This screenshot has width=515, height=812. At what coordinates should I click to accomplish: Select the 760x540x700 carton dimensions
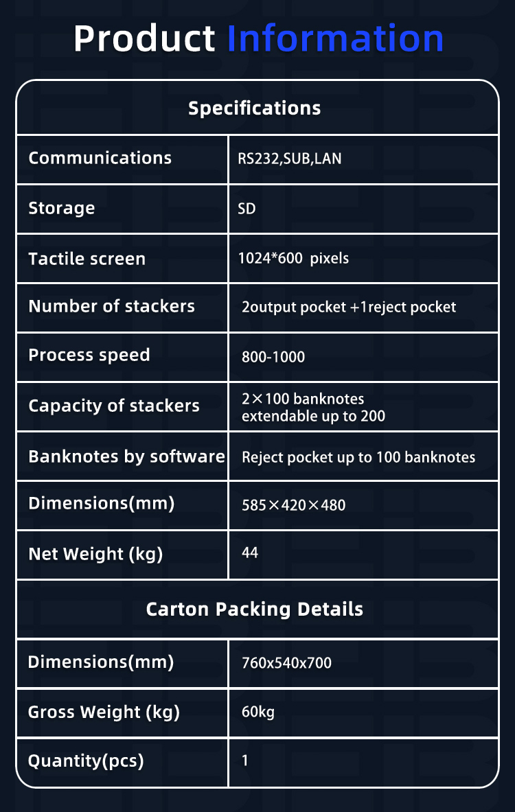coord(286,663)
